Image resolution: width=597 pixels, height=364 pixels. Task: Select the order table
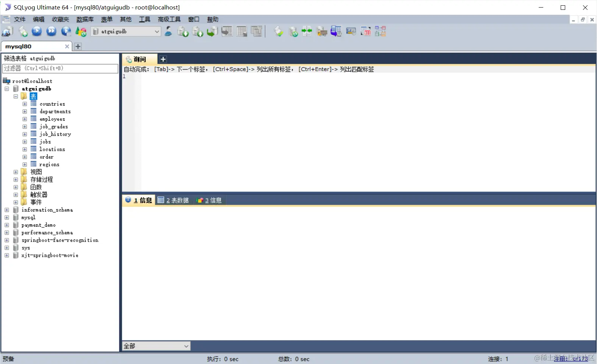[47, 157]
